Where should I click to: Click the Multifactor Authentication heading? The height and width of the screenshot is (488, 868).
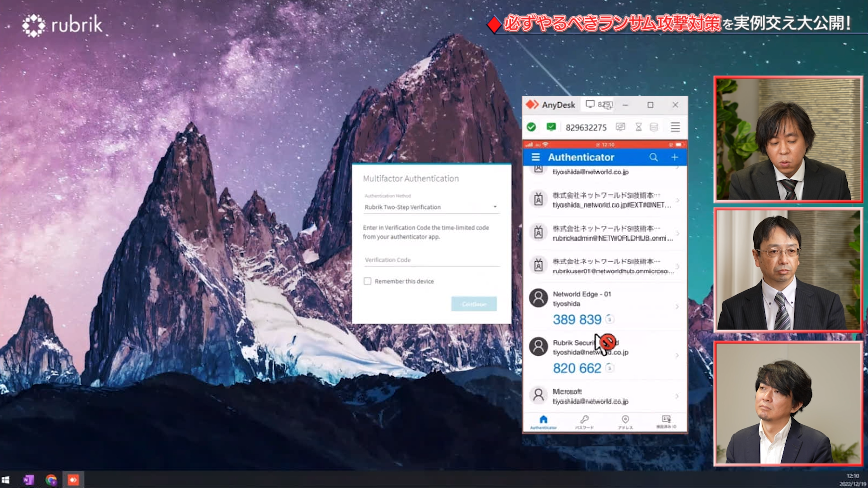tap(411, 178)
